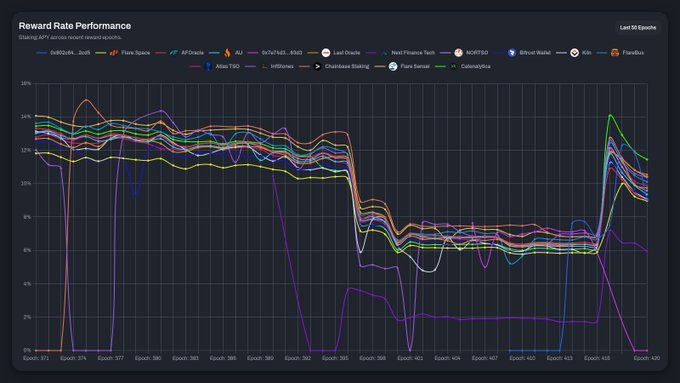
Task: Click the Catenalytica legend icon
Action: click(453, 66)
